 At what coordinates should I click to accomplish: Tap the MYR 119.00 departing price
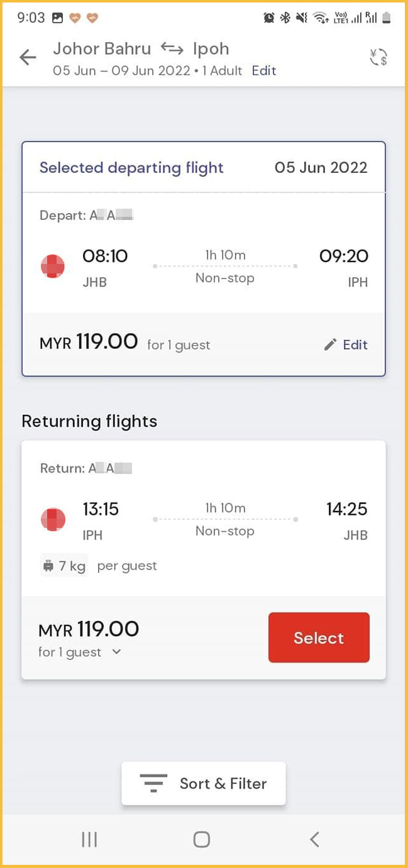(89, 343)
